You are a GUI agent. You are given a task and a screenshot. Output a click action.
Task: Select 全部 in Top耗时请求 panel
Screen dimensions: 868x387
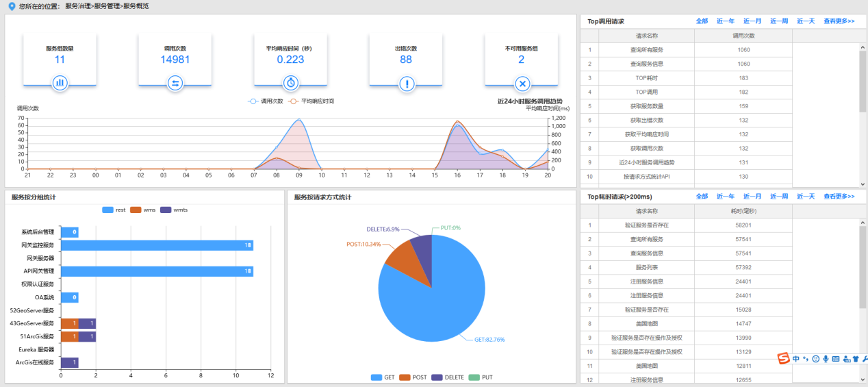[702, 197]
